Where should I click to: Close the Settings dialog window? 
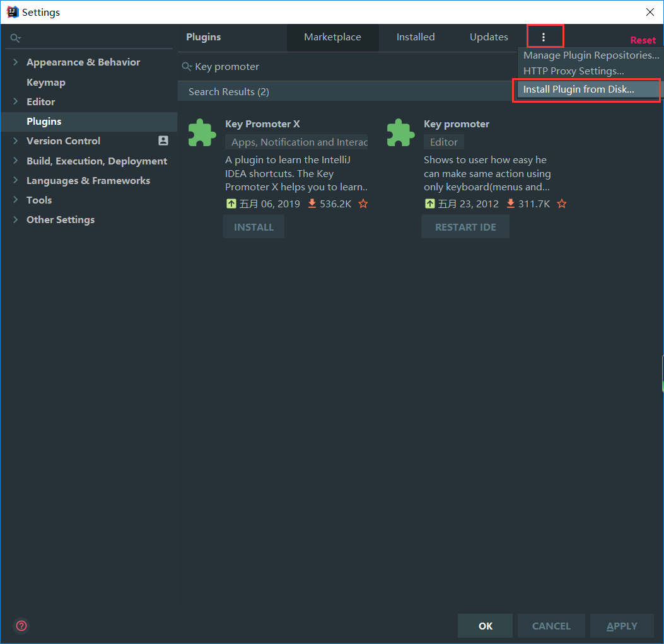[x=650, y=12]
